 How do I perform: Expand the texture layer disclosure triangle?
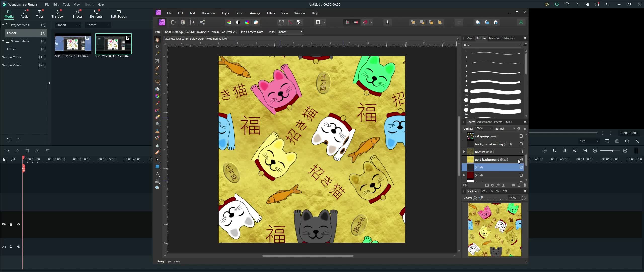[x=464, y=152]
